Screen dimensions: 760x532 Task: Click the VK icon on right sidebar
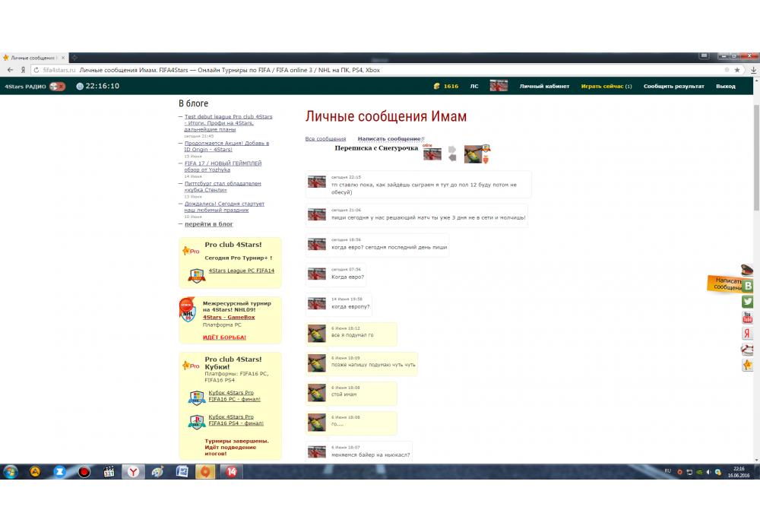(x=748, y=286)
